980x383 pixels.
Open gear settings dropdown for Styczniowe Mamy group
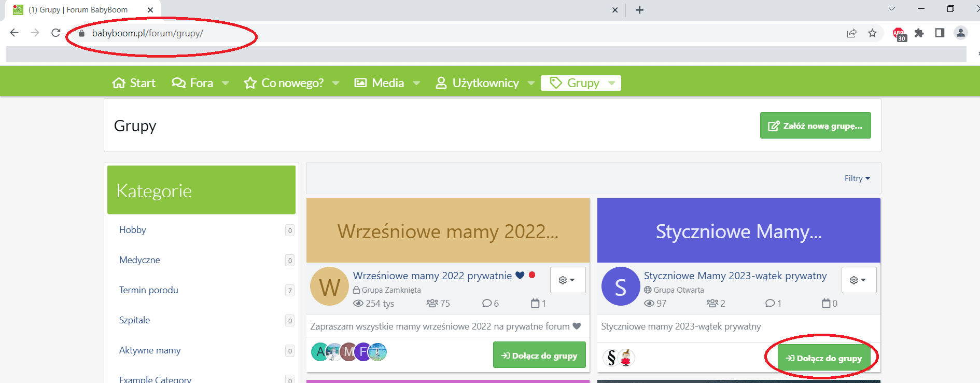(858, 280)
